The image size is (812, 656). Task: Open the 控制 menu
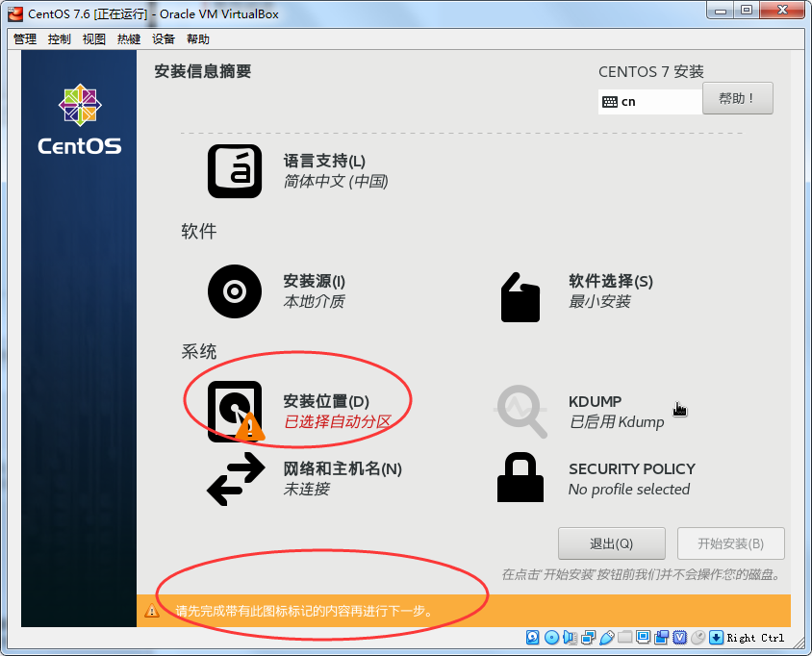(59, 39)
